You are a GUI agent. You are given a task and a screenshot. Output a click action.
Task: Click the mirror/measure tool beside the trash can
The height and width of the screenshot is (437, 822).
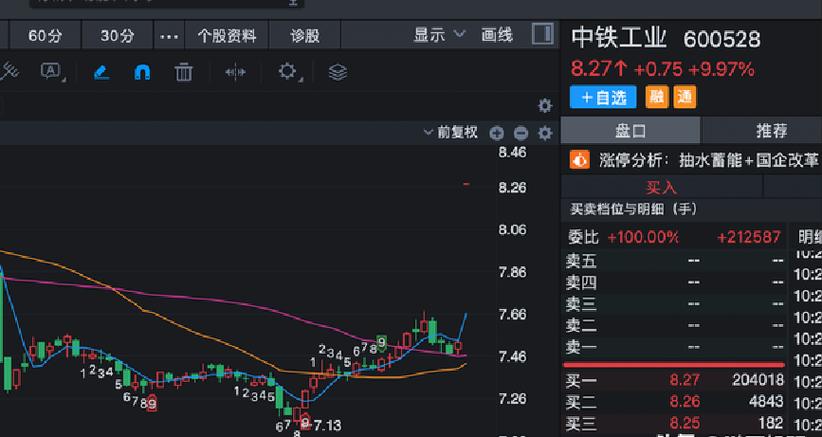pos(235,72)
